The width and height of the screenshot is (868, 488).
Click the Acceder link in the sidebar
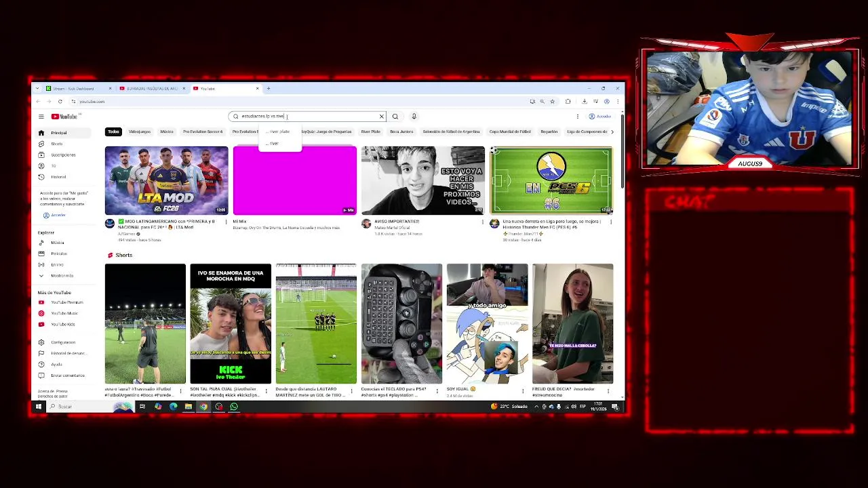click(x=54, y=216)
